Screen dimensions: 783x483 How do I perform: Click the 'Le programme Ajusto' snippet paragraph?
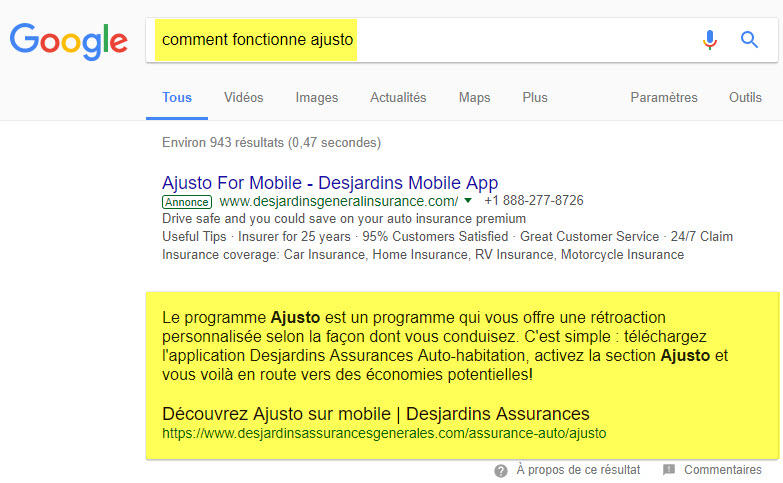click(445, 346)
